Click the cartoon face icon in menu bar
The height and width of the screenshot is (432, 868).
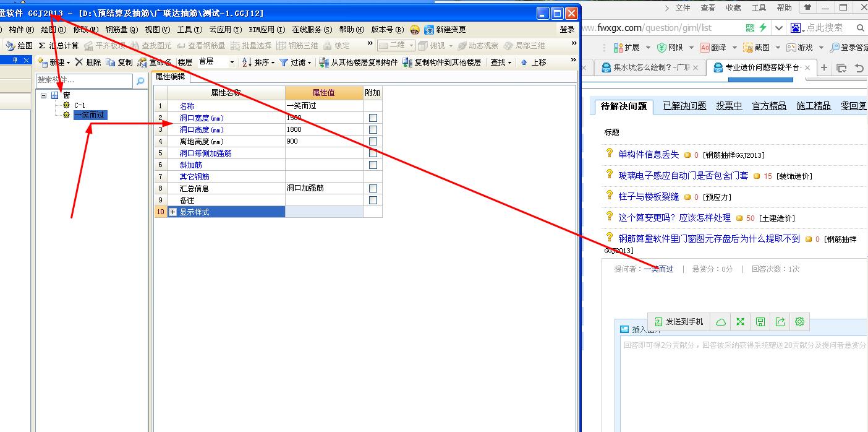(415, 29)
